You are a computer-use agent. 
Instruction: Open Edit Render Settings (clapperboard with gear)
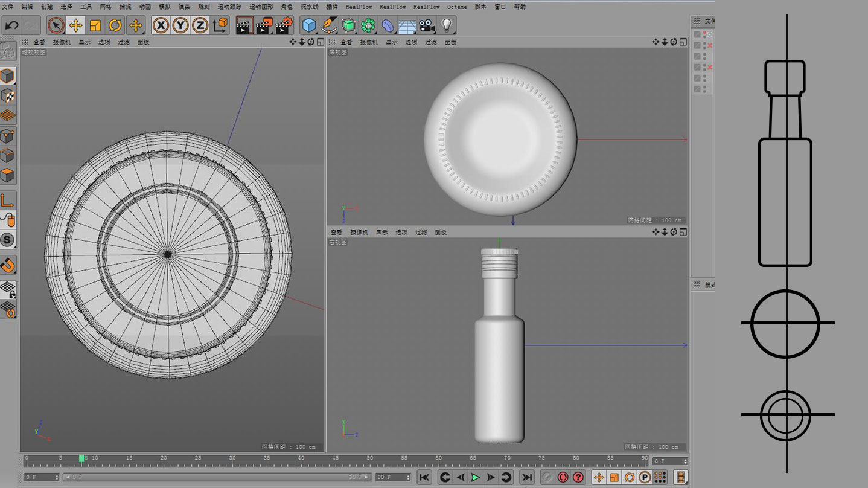[x=284, y=25]
